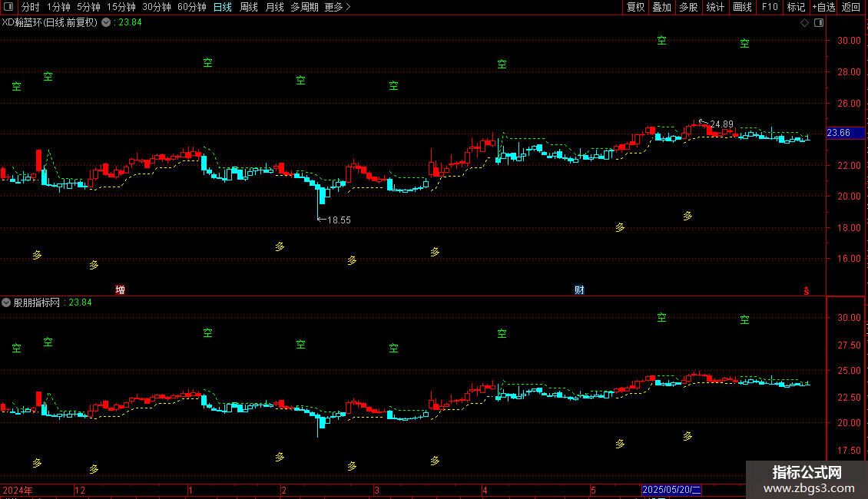This screenshot has width=868, height=499.
Task: Open dropdown next to XD瀚蓝环 title
Action: pyautogui.click(x=106, y=23)
